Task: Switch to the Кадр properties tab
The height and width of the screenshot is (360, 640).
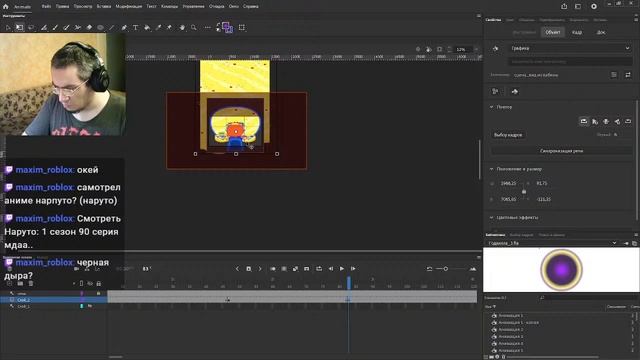Action: point(577,32)
